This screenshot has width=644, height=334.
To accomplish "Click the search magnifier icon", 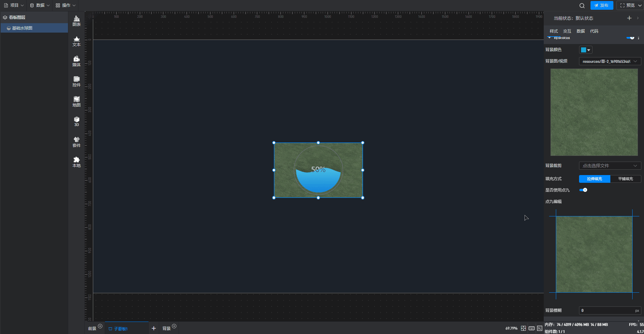I will click(x=582, y=6).
